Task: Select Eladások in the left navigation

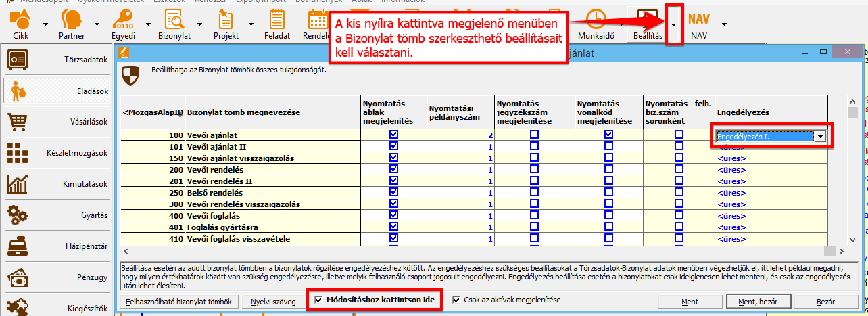Action: pyautogui.click(x=57, y=91)
